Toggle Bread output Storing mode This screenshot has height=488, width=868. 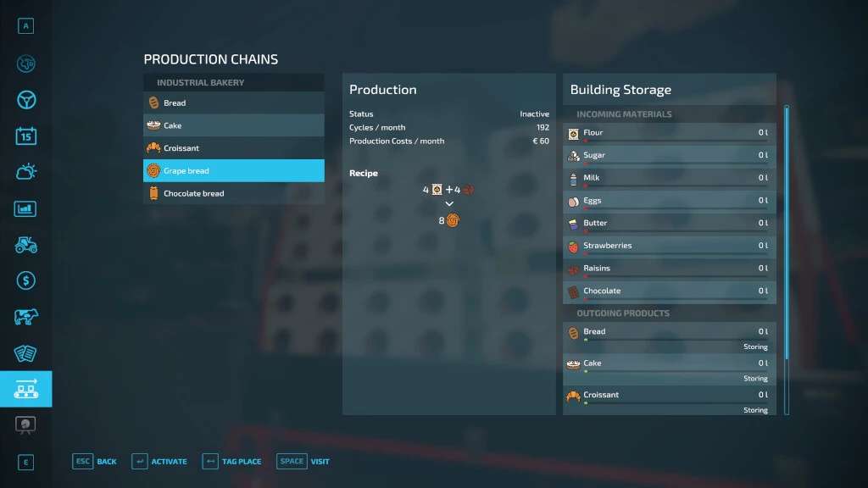coord(754,347)
